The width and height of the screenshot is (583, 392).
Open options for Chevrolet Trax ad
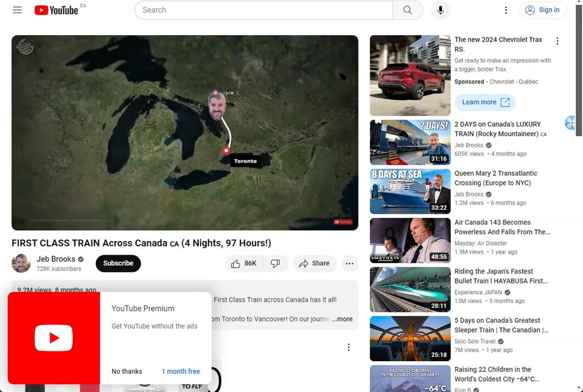coord(557,41)
